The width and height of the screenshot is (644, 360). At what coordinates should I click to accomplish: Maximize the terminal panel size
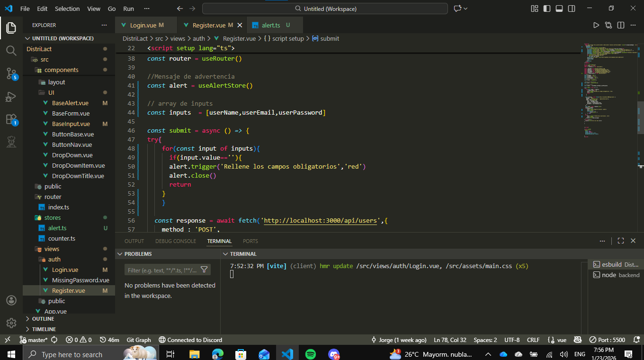click(x=621, y=241)
